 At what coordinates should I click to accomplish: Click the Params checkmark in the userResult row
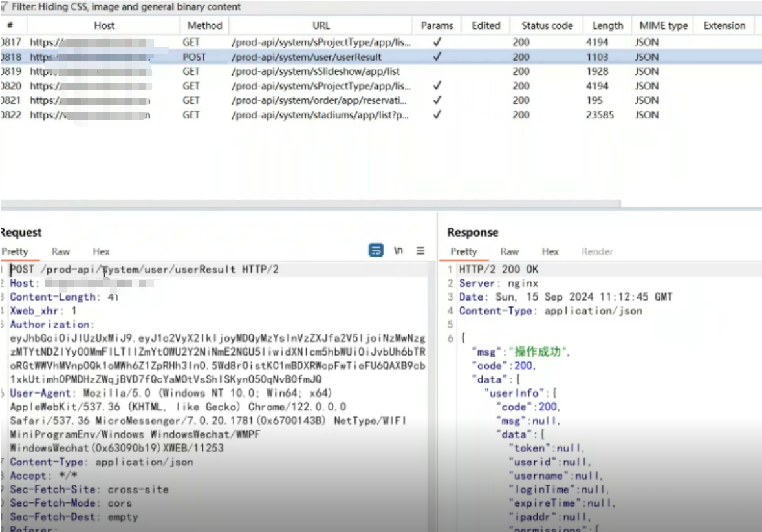tap(437, 57)
